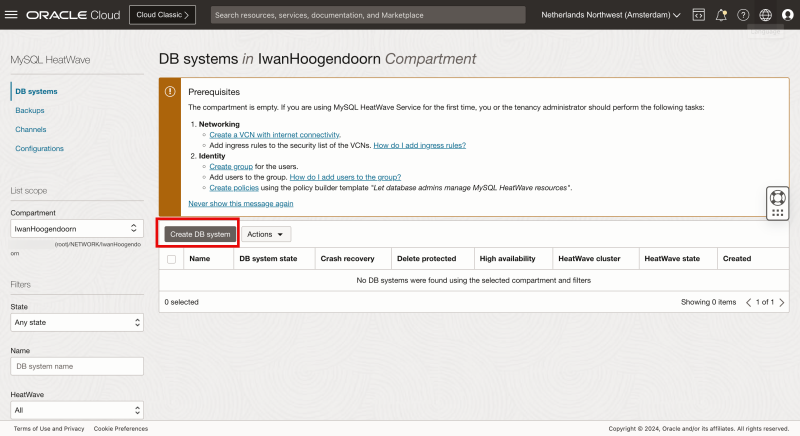The height and width of the screenshot is (436, 800).
Task: View announcements via the bell icon
Action: tap(721, 15)
